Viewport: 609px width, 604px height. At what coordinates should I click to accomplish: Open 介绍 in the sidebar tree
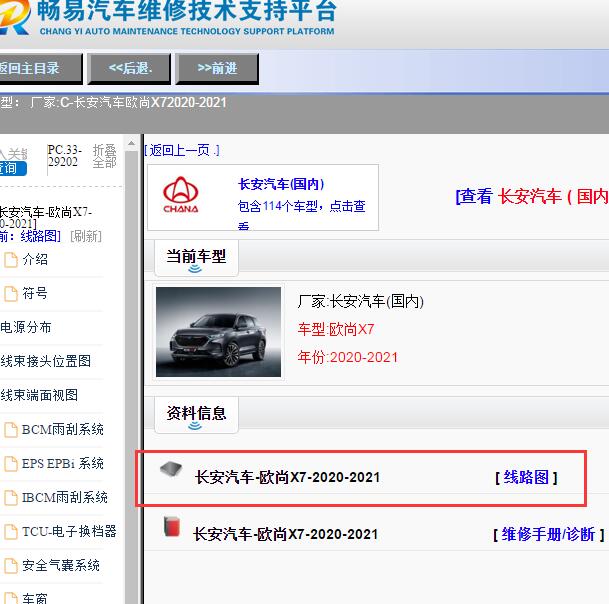coord(35,259)
